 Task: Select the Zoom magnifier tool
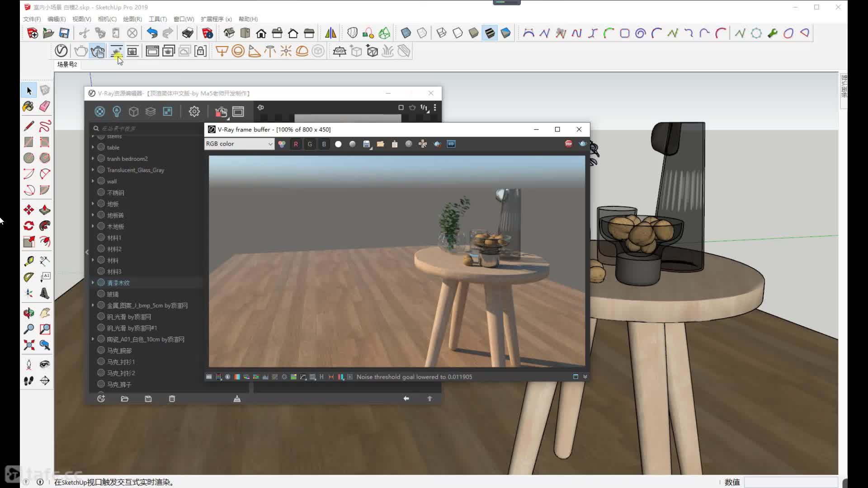pos(28,329)
